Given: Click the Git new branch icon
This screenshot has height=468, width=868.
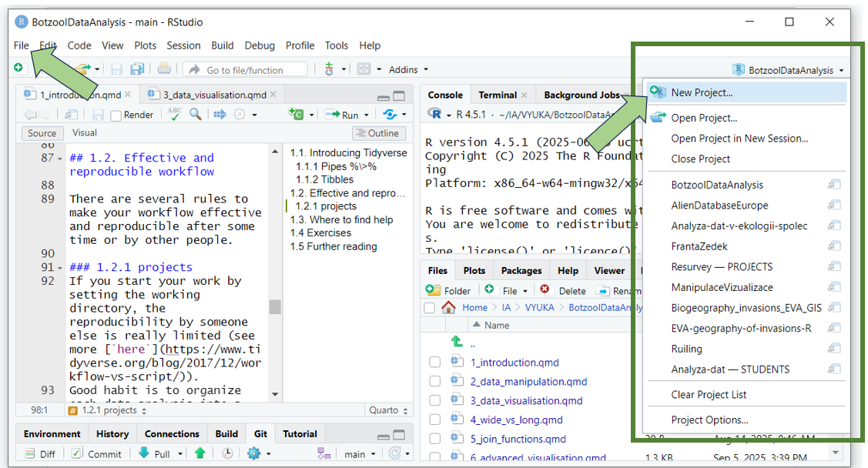Looking at the screenshot, I should (324, 453).
